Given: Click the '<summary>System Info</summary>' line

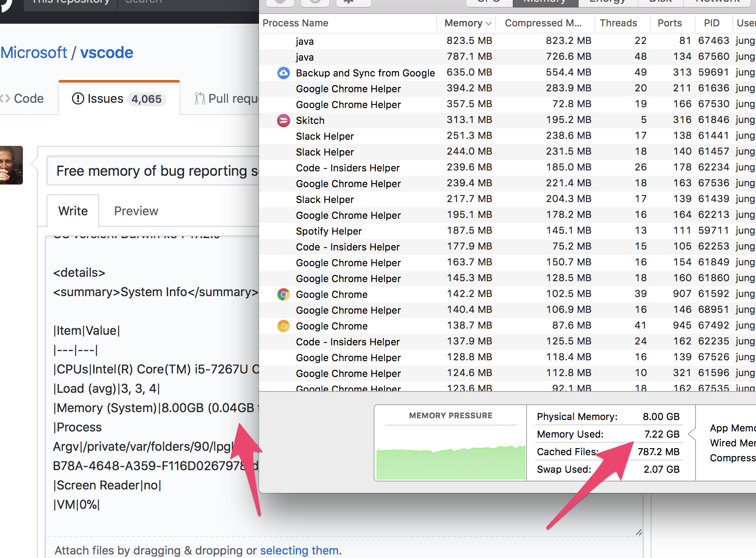Looking at the screenshot, I should click(x=155, y=292).
